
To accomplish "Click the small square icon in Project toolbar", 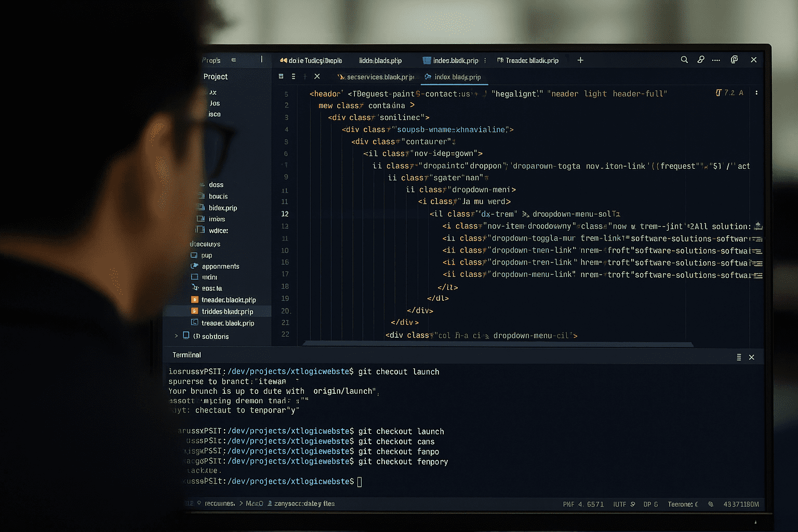I will click(281, 76).
